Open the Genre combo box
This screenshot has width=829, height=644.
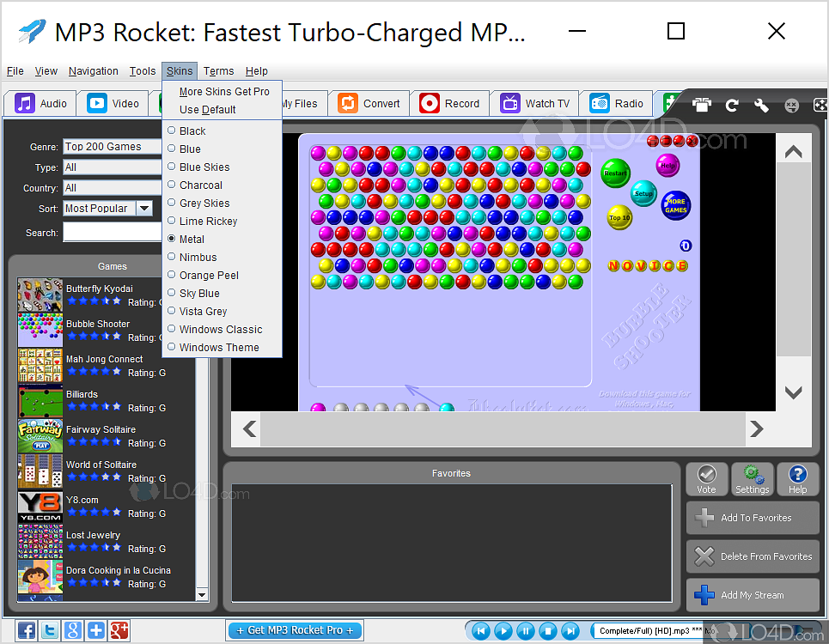pos(113,147)
